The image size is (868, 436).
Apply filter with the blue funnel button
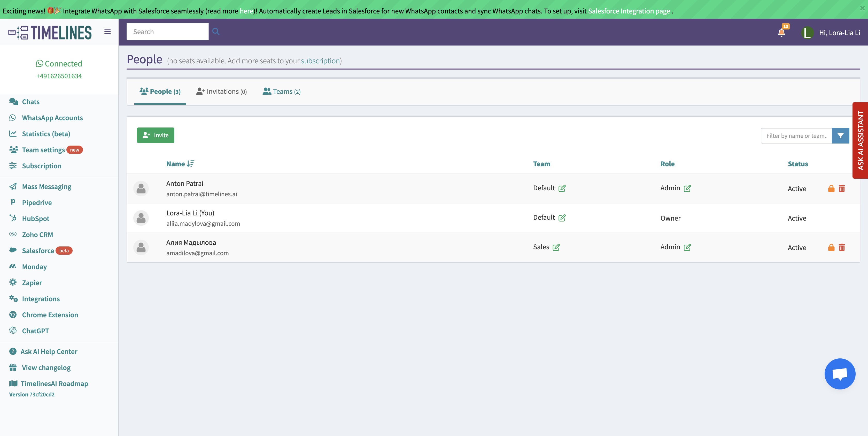tap(840, 136)
